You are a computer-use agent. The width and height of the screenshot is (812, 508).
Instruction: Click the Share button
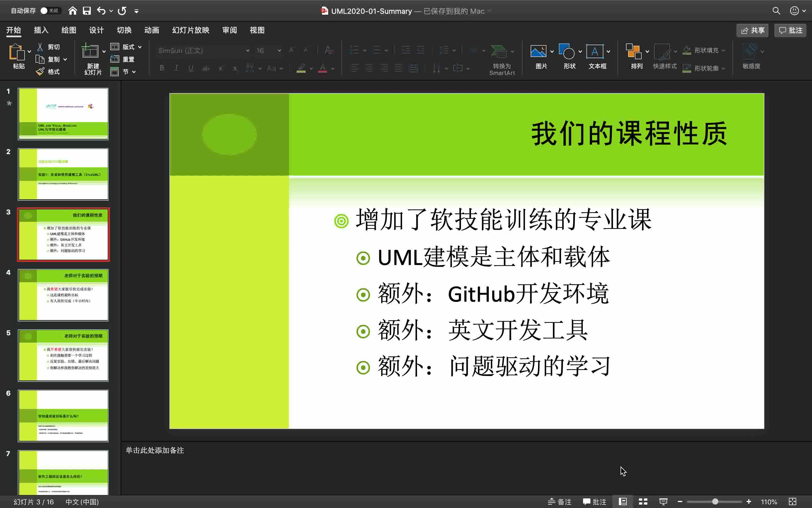[752, 30]
